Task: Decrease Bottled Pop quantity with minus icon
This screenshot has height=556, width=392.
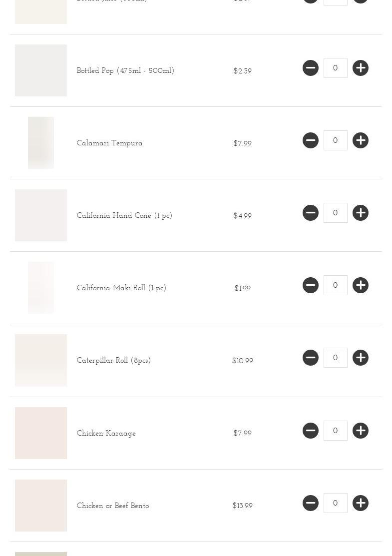Action: 311,68
